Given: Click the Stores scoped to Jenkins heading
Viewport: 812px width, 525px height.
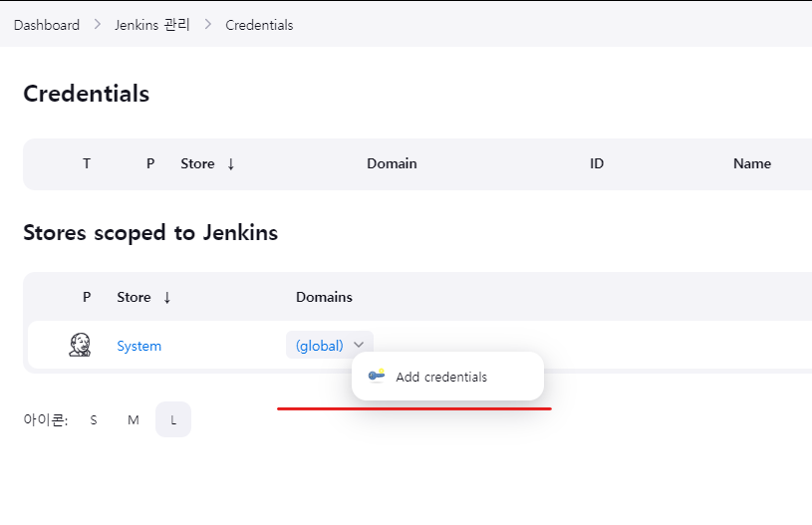Looking at the screenshot, I should pyautogui.click(x=150, y=232).
